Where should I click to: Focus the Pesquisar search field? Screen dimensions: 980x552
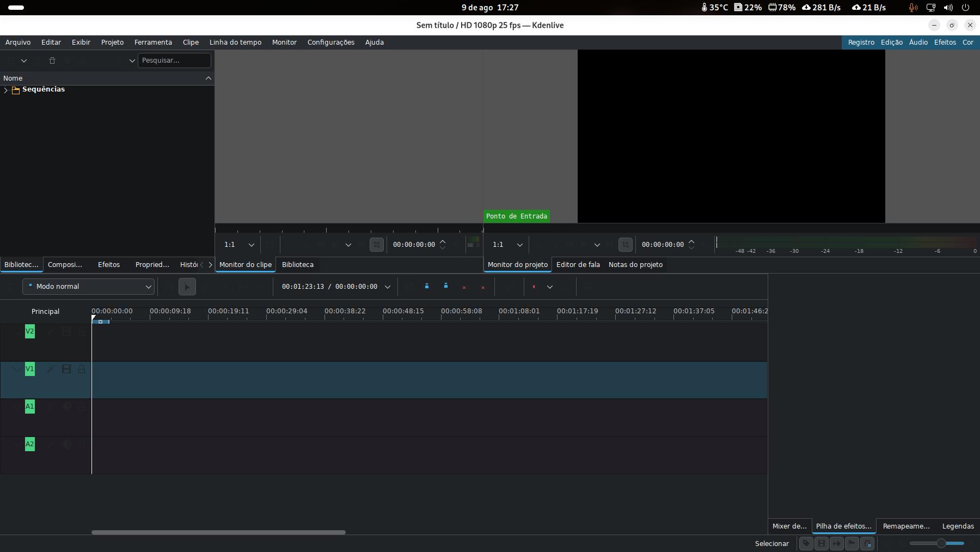coord(174,60)
